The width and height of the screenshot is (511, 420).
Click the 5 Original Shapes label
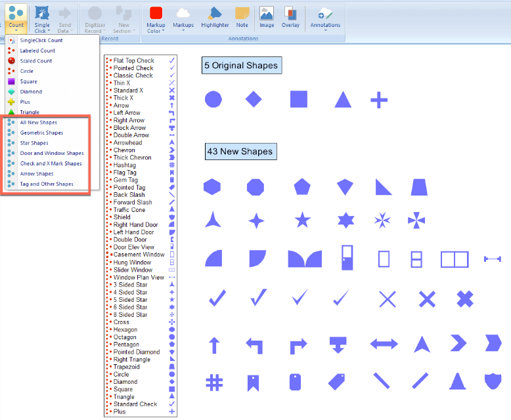point(242,66)
